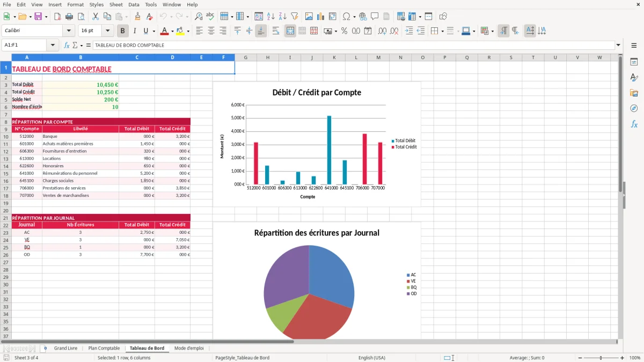The image size is (644, 362).
Task: Apply red font color
Action: click(165, 31)
